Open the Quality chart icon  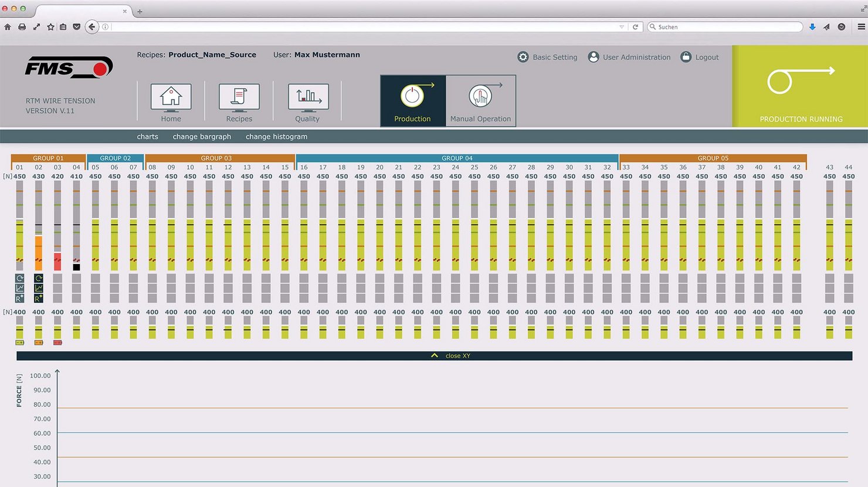pyautogui.click(x=308, y=97)
